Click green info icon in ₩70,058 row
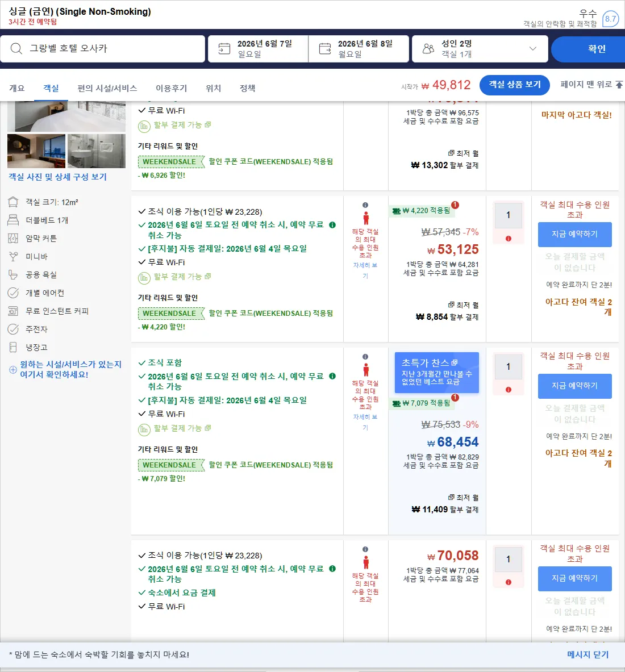The width and height of the screenshot is (625, 672). [332, 569]
